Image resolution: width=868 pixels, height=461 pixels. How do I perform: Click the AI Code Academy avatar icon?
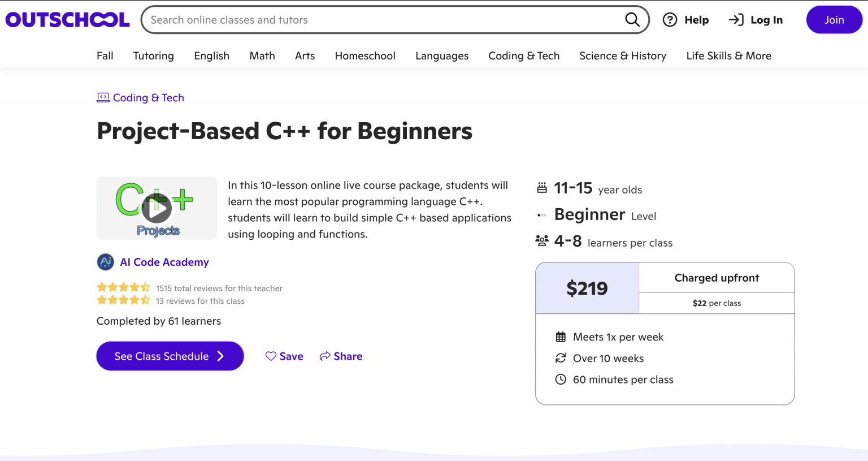tap(105, 262)
